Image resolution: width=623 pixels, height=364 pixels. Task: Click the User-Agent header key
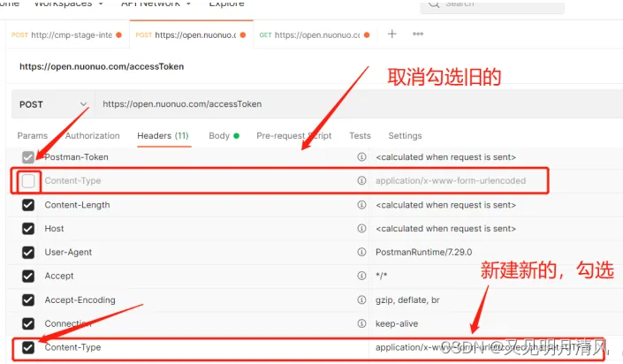click(68, 253)
